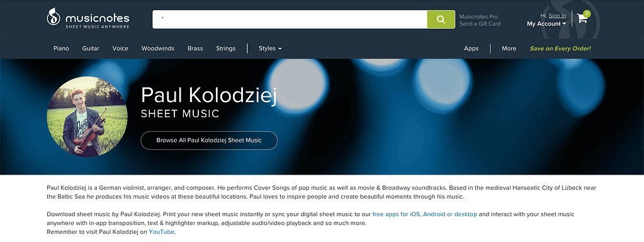Click Paul Kolodziej's circular profile photo
The height and width of the screenshot is (242, 644).
point(87,117)
